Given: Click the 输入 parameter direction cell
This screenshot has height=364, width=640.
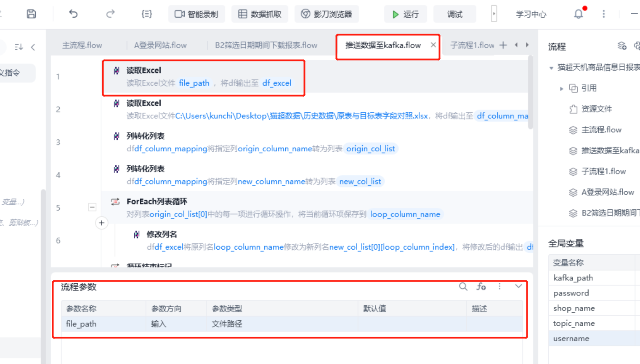Looking at the screenshot, I should [176, 324].
